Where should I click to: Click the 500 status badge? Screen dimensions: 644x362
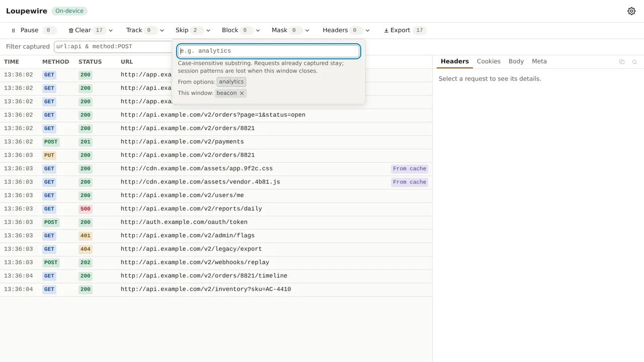coord(86,209)
